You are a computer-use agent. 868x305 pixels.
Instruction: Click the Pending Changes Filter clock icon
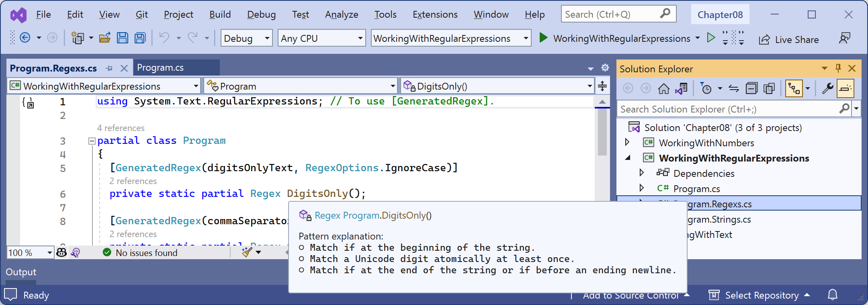click(x=706, y=88)
